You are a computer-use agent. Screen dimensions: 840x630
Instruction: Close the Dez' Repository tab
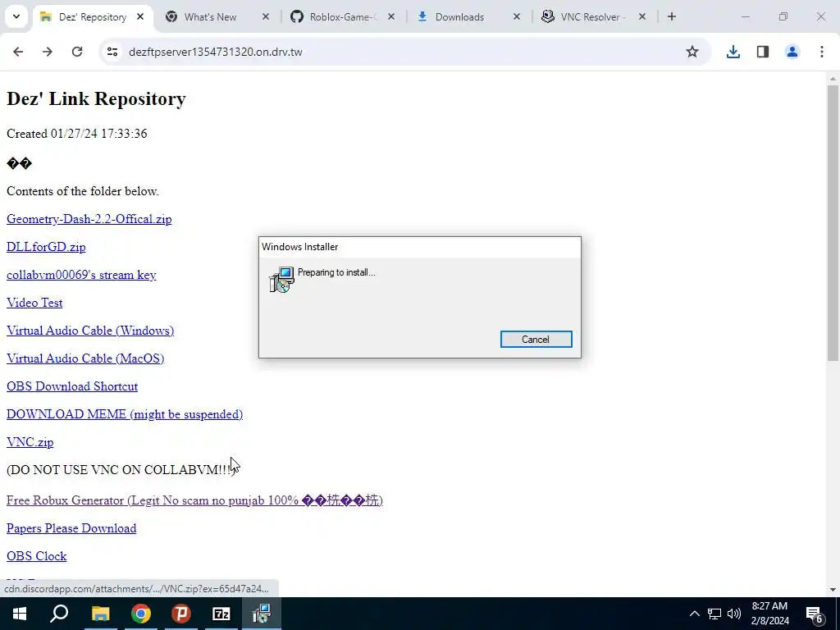tap(140, 16)
